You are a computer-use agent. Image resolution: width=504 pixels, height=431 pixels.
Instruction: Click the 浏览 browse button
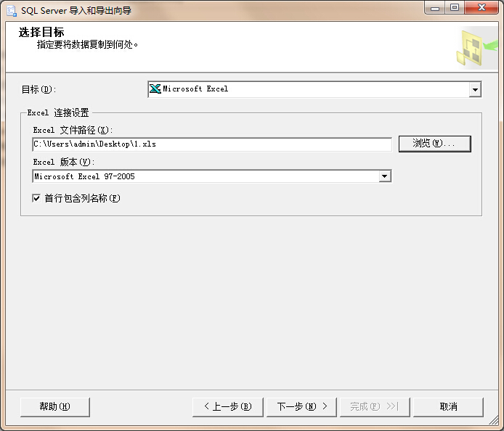pyautogui.click(x=434, y=144)
